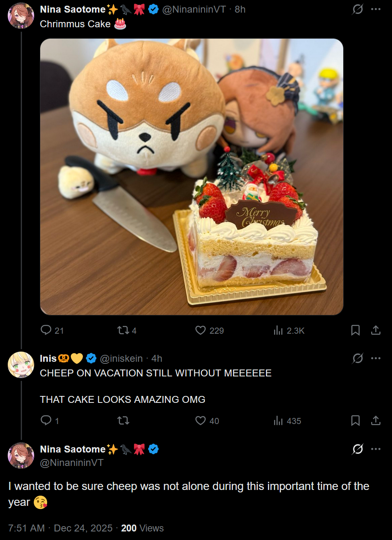Open the cake photo in full view
Viewport: 392px width, 540px height.
coord(192,177)
